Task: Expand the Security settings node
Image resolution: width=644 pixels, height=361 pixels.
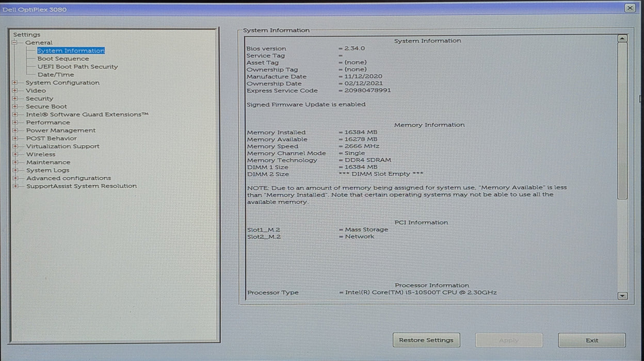Action: tap(15, 99)
